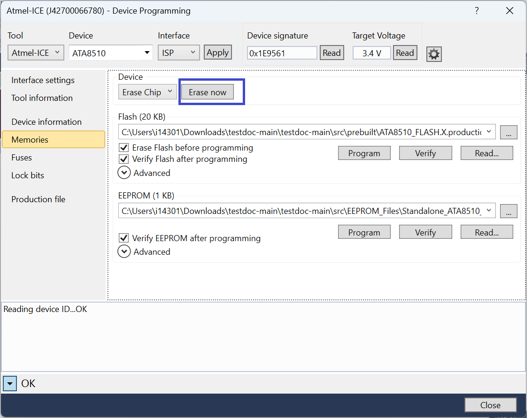Toggle Erase Flash before programming checkbox
The image size is (532, 418).
pos(124,147)
